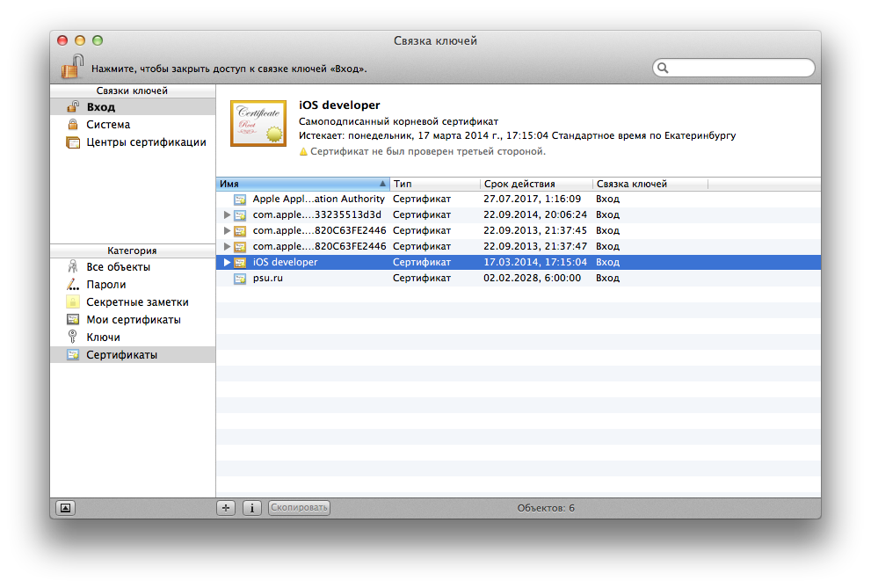Expand the iOS developer certificate

coord(227,262)
